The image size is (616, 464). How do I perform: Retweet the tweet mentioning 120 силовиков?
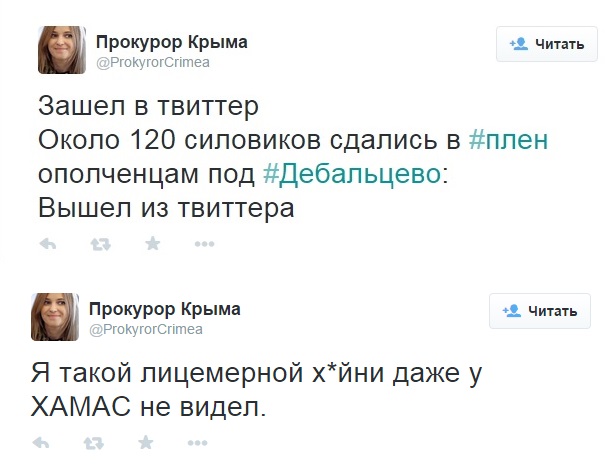pyautogui.click(x=100, y=243)
